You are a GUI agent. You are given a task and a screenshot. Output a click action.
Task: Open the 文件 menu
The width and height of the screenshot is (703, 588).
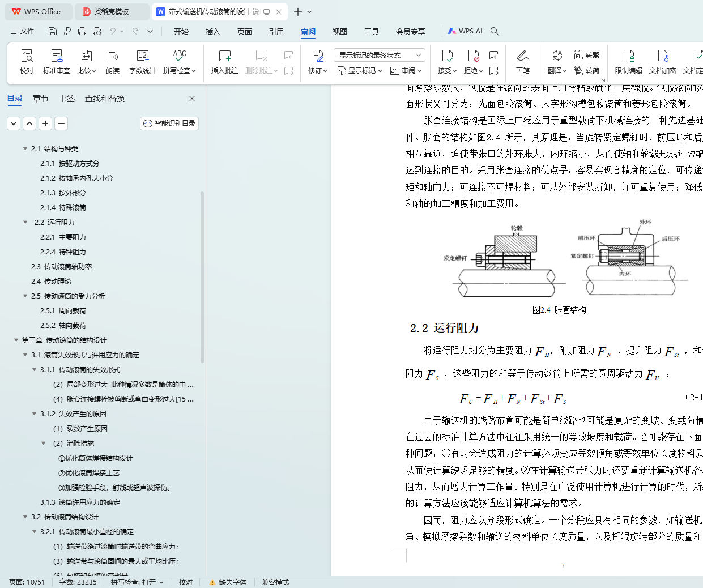pos(23,31)
